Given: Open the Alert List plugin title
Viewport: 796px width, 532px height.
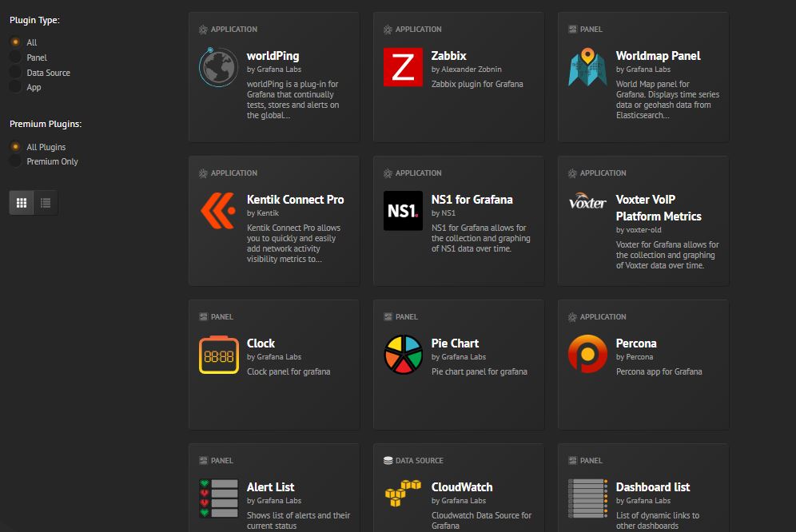Looking at the screenshot, I should click(x=271, y=486).
